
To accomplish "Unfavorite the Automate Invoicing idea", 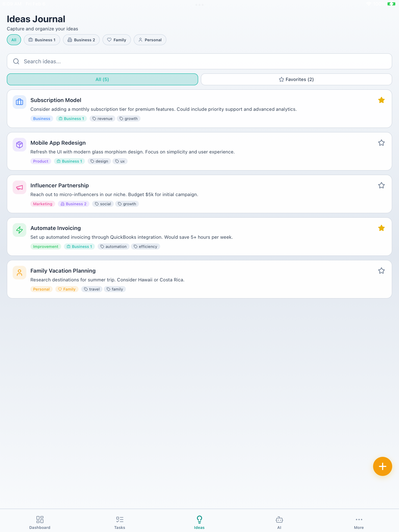I will (x=381, y=228).
